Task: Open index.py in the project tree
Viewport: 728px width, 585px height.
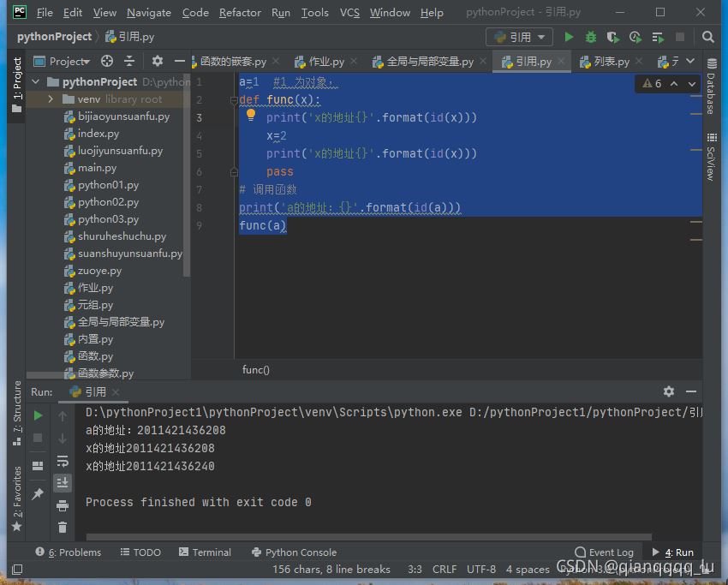Action: coord(98,134)
